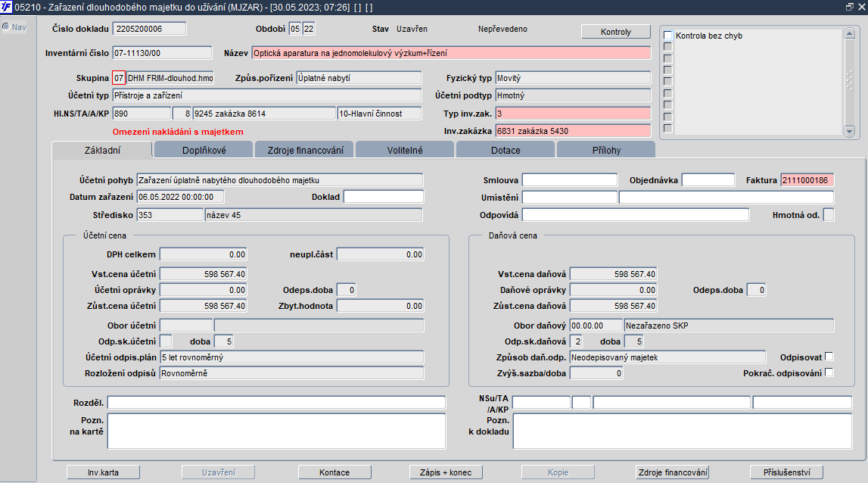Click the Vst.cena účetní field
Screen dimensions: 868x483
coord(203,274)
